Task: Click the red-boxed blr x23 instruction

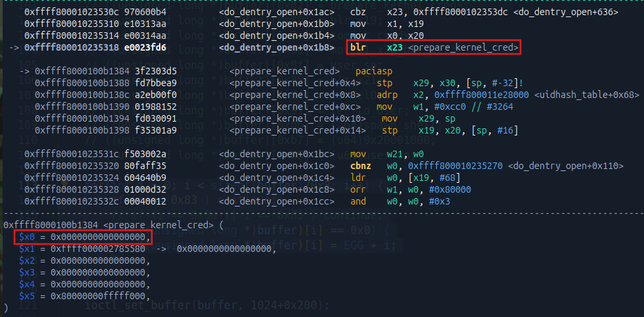Action: [434, 47]
